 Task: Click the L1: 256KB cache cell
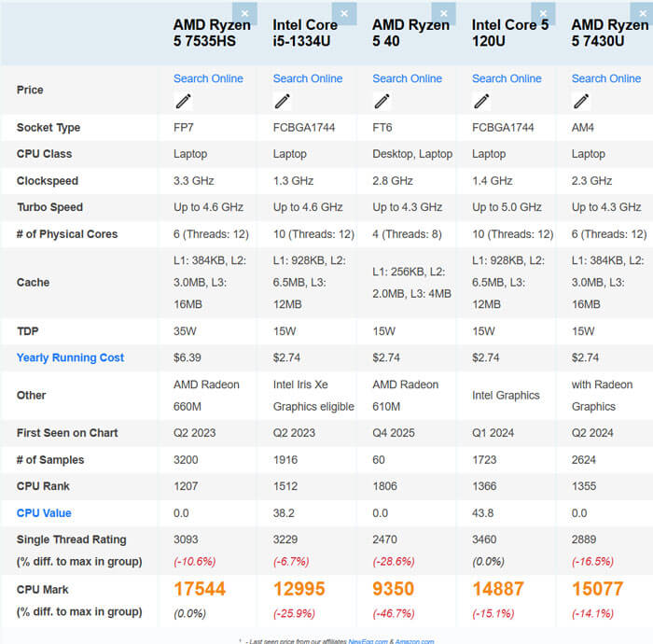(412, 283)
